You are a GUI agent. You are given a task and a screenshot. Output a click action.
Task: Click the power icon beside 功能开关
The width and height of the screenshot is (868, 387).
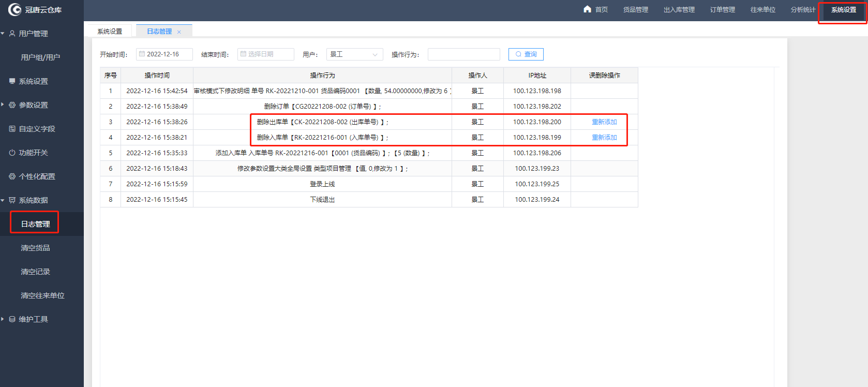click(12, 152)
